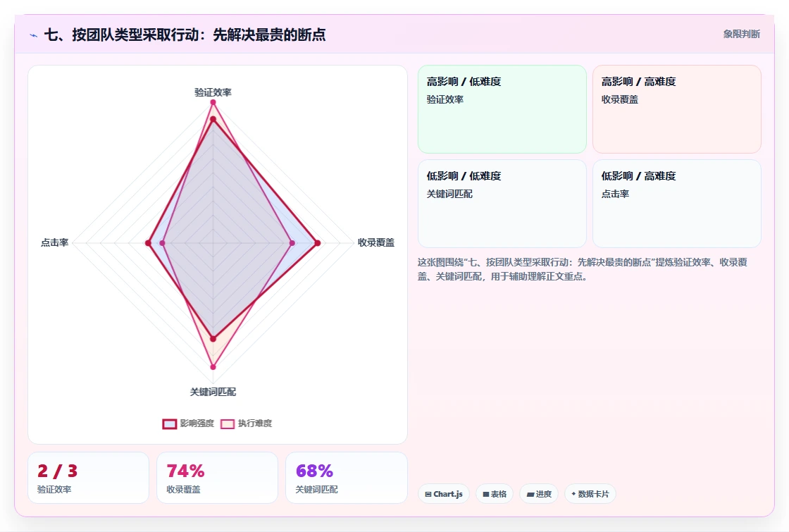
Task: Open the 高影响 / 低难度 quadrant card
Action: click(x=502, y=109)
